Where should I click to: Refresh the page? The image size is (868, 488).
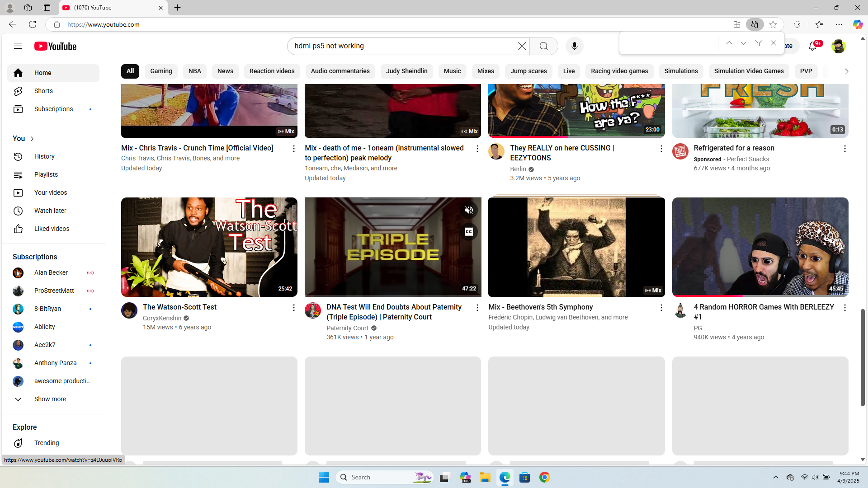33,24
